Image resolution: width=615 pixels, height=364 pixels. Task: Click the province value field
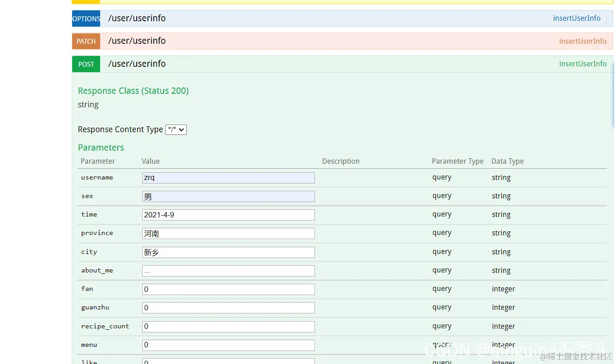228,234
